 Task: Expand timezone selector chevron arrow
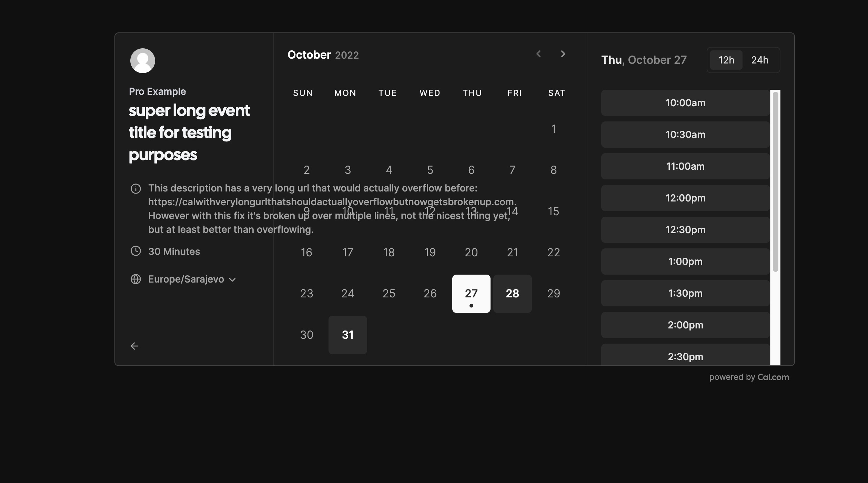tap(233, 280)
